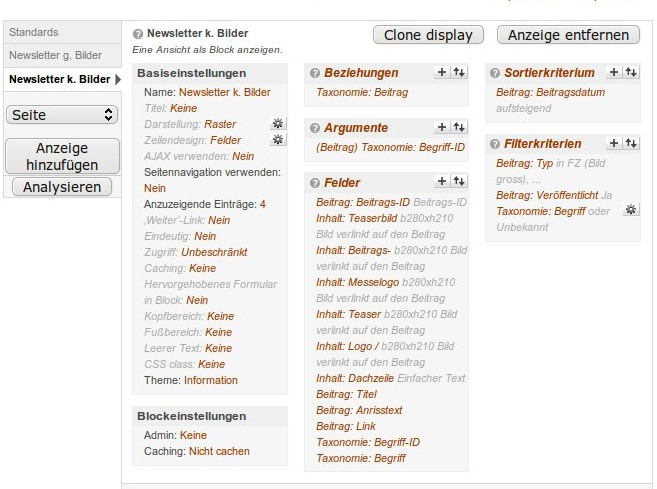
Task: Rearrange the Beziehungen entries
Action: coord(459,72)
